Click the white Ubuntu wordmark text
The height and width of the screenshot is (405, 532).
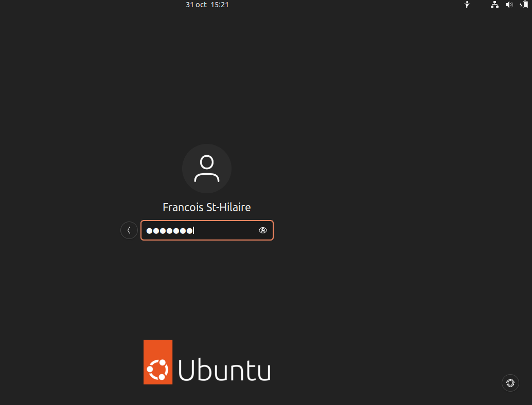tap(224, 370)
